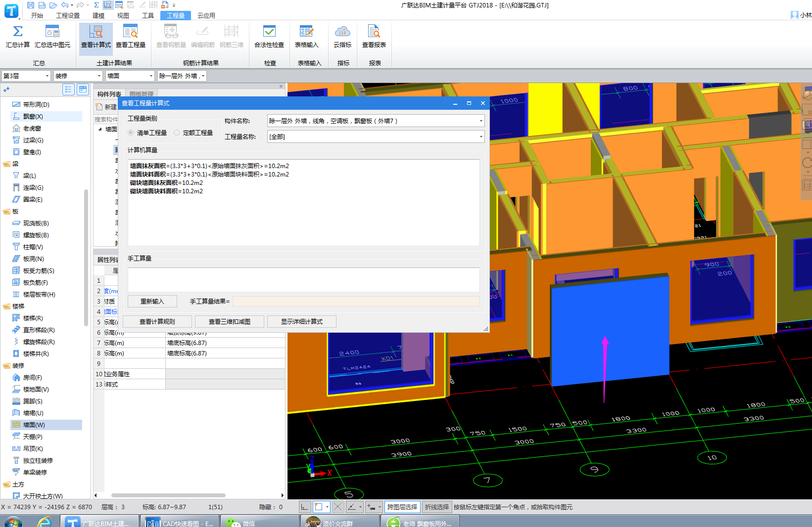The width and height of the screenshot is (812, 527).
Task: Run 合法性检查 tool
Action: (269, 37)
